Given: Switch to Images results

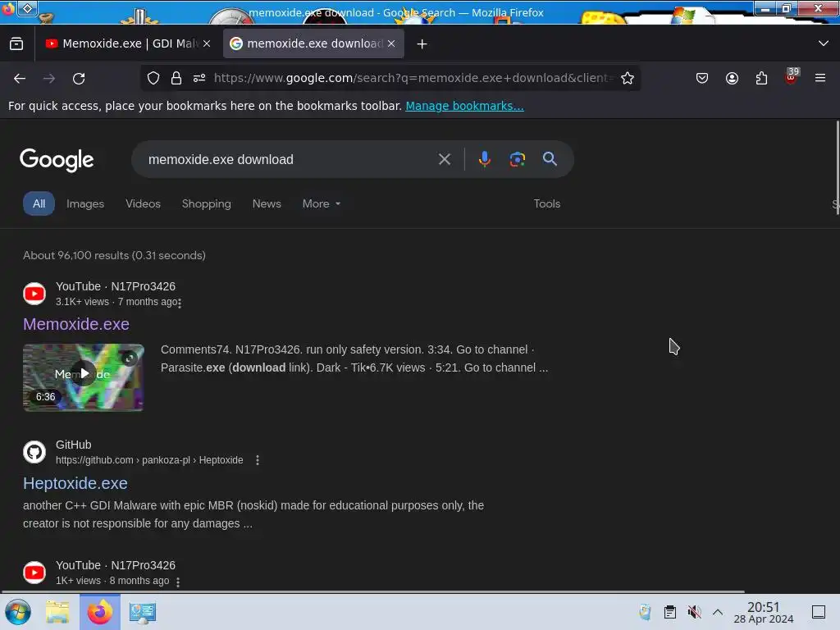Looking at the screenshot, I should tap(85, 203).
